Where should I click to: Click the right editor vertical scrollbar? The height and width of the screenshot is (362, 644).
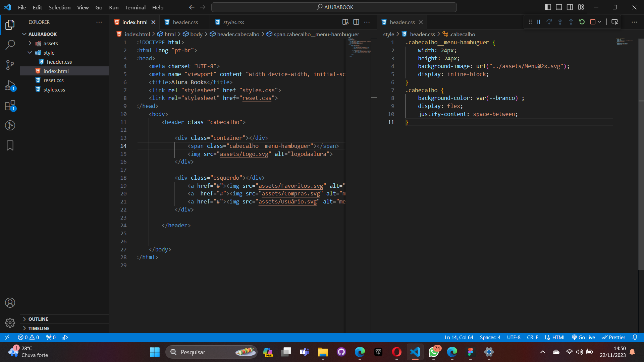click(641, 154)
